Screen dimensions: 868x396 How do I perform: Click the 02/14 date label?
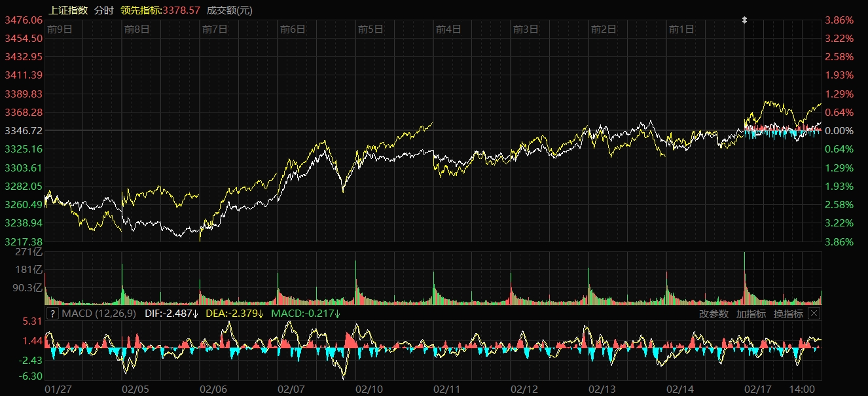coord(681,389)
